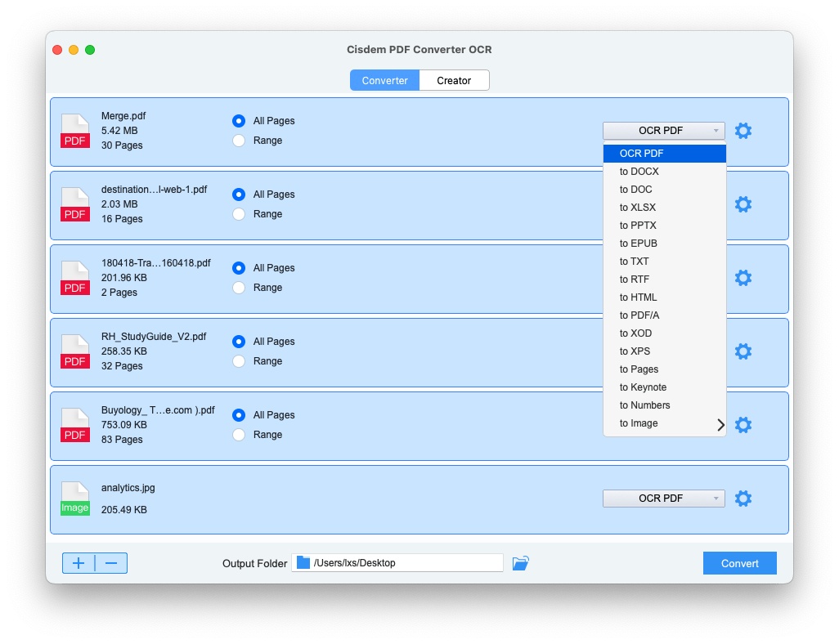
Task: Select to EPUB output format
Action: (638, 244)
